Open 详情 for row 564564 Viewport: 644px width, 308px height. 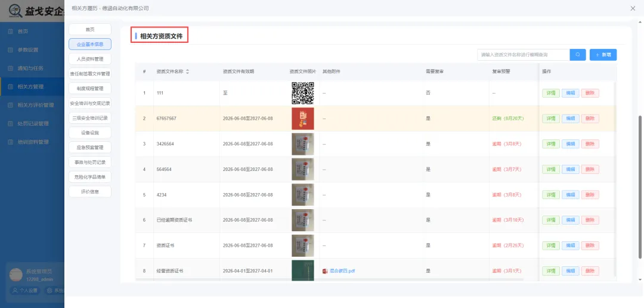[x=551, y=169]
